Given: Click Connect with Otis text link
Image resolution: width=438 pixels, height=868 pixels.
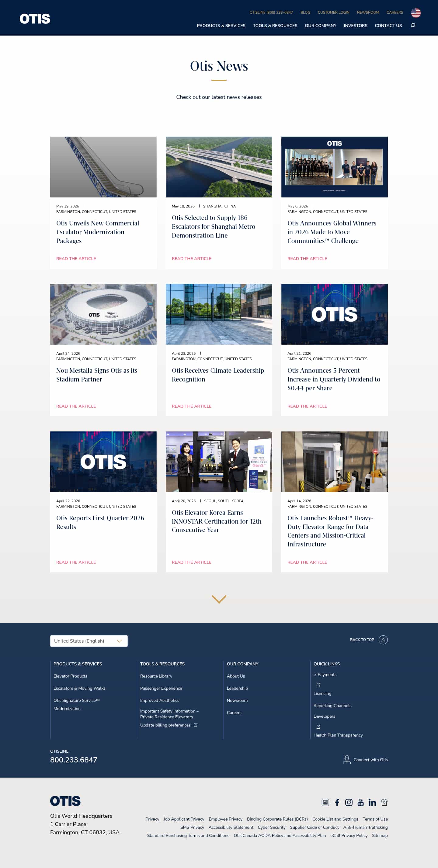Looking at the screenshot, I should (370, 759).
